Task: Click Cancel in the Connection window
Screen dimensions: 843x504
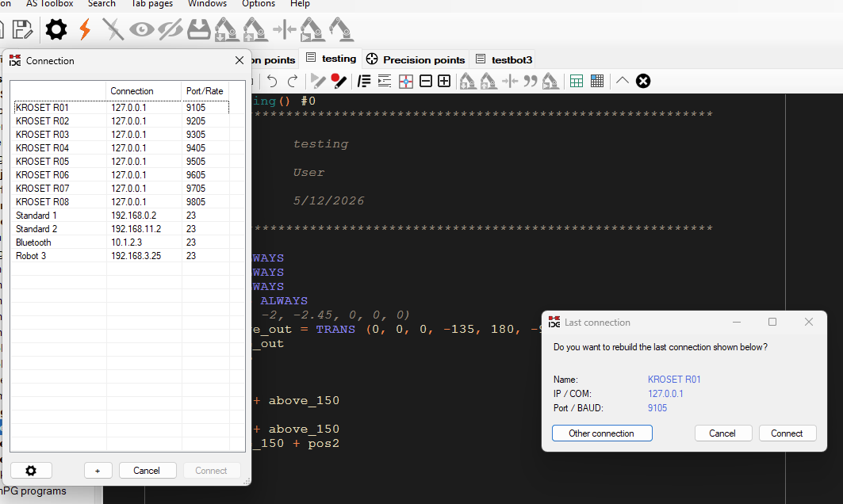Action: 148,471
